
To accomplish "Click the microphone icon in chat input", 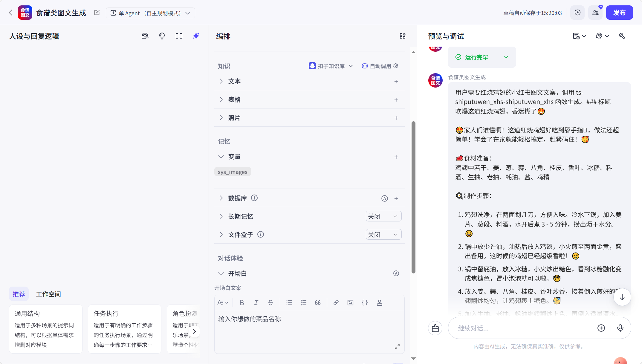I will [x=620, y=328].
